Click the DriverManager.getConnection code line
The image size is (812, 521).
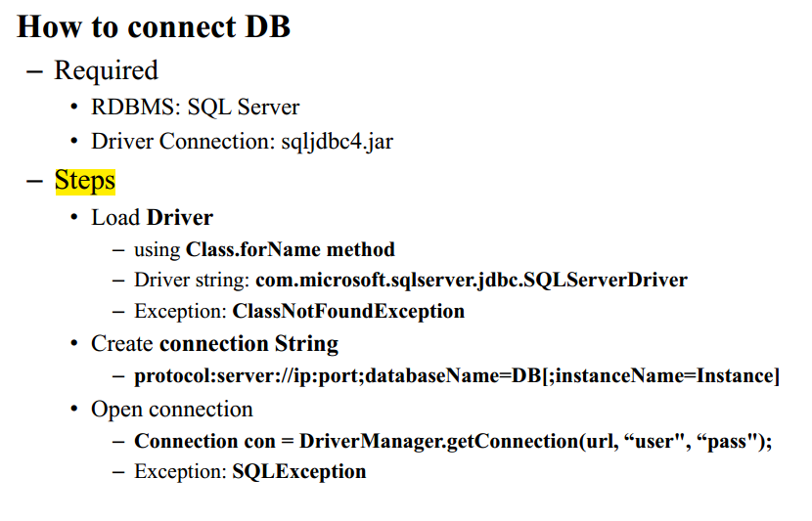tap(453, 441)
